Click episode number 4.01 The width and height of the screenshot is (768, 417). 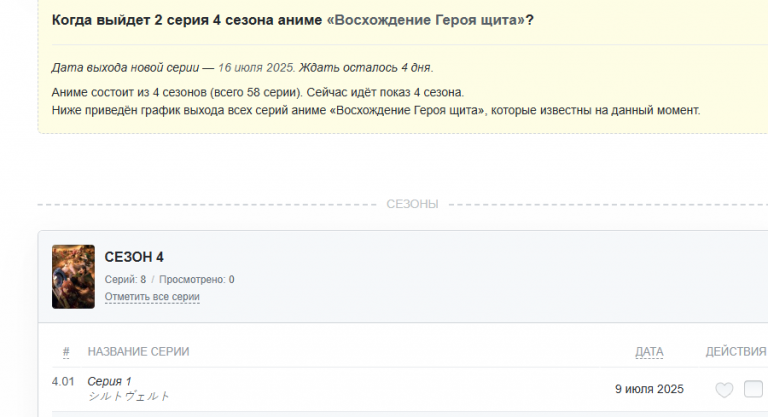[x=63, y=382]
